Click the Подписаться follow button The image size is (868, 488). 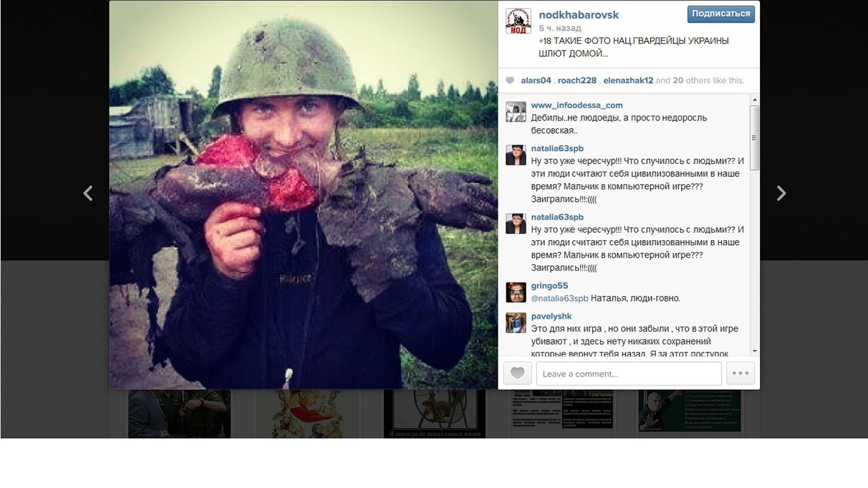click(x=721, y=14)
